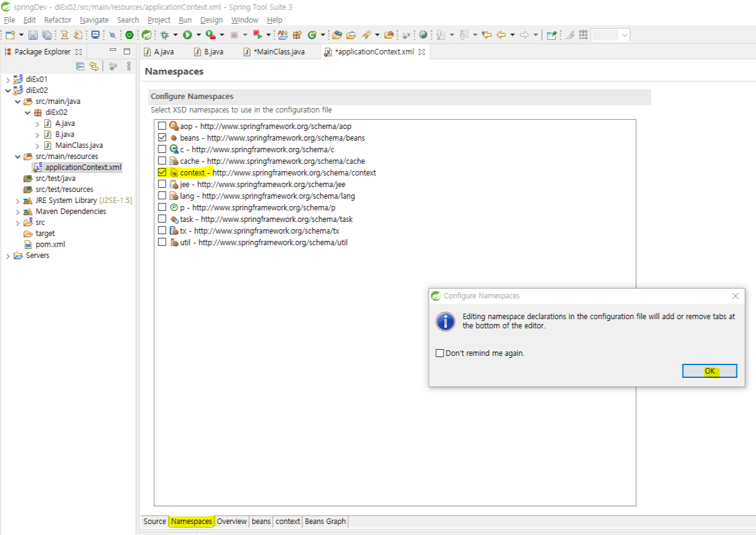This screenshot has height=535, width=756.
Task: Switch to the Source bottom tab
Action: tap(155, 522)
